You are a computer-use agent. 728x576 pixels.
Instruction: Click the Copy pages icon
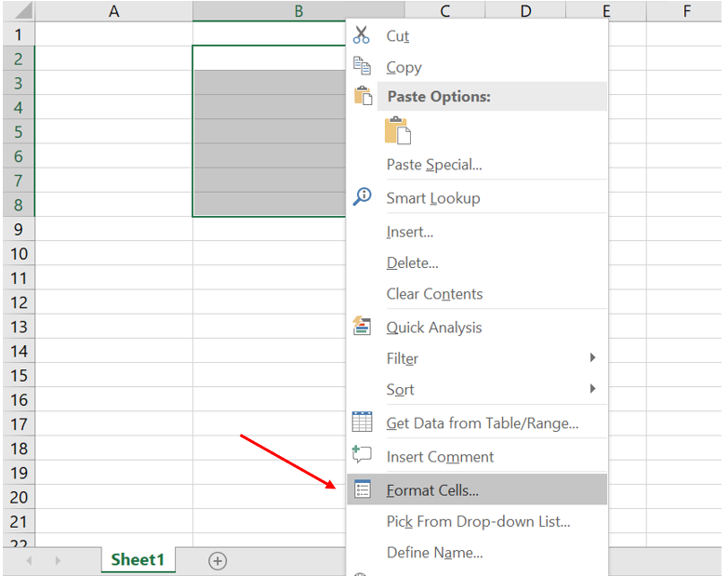[362, 66]
